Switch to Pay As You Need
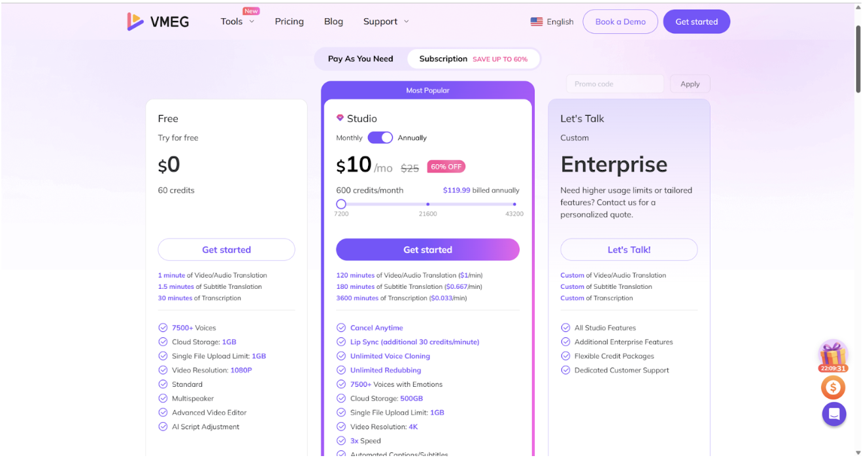868x460 pixels. [361, 59]
